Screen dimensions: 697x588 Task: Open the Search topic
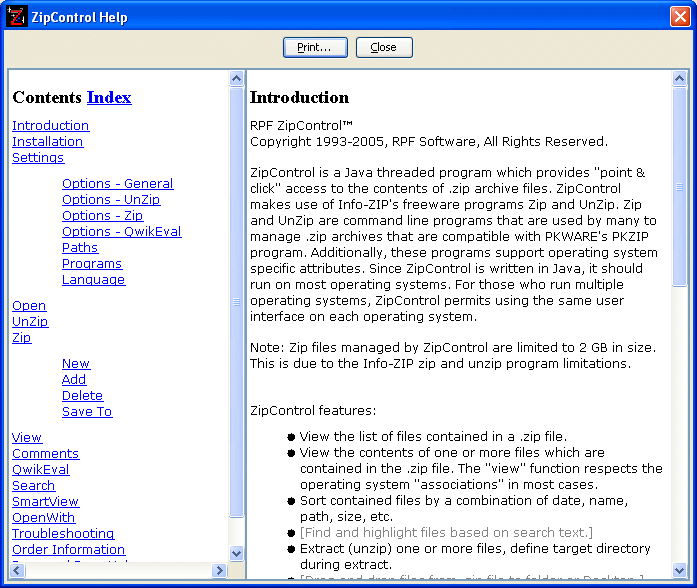coord(34,486)
